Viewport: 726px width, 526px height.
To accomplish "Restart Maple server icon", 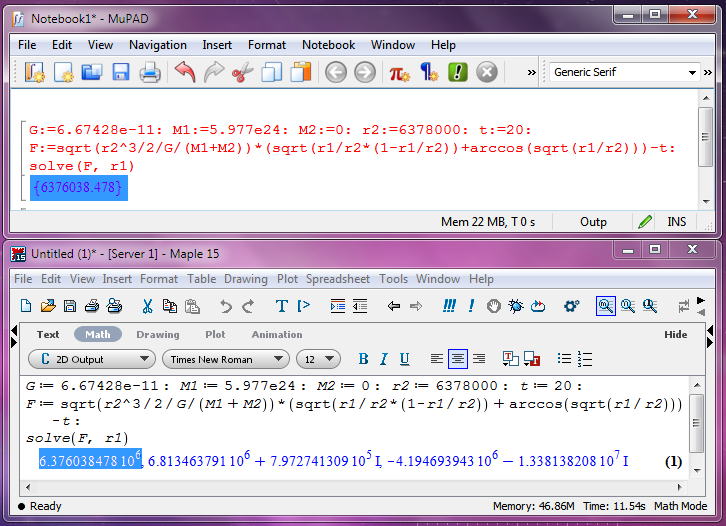I will 538,306.
